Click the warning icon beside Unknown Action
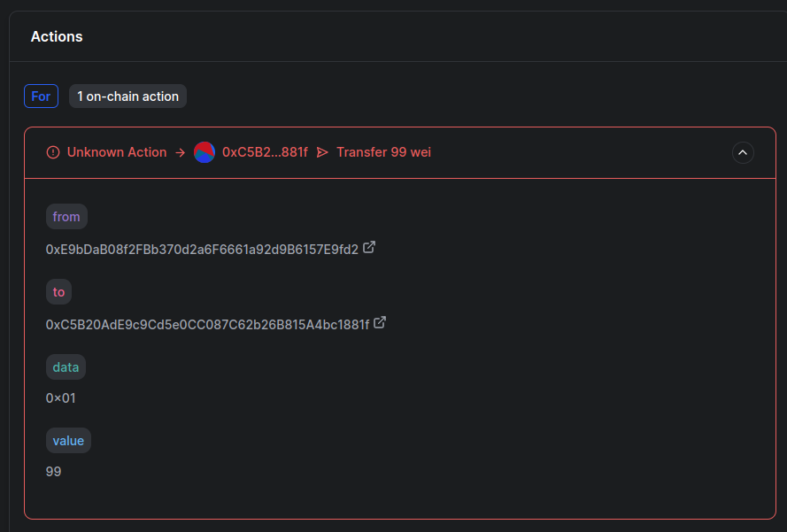 [x=52, y=151]
